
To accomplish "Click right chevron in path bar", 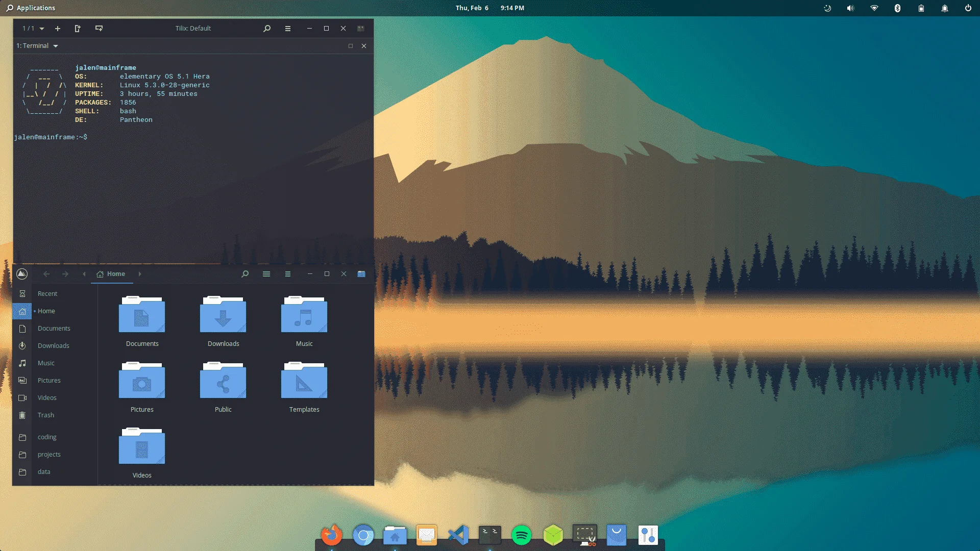I will point(140,274).
